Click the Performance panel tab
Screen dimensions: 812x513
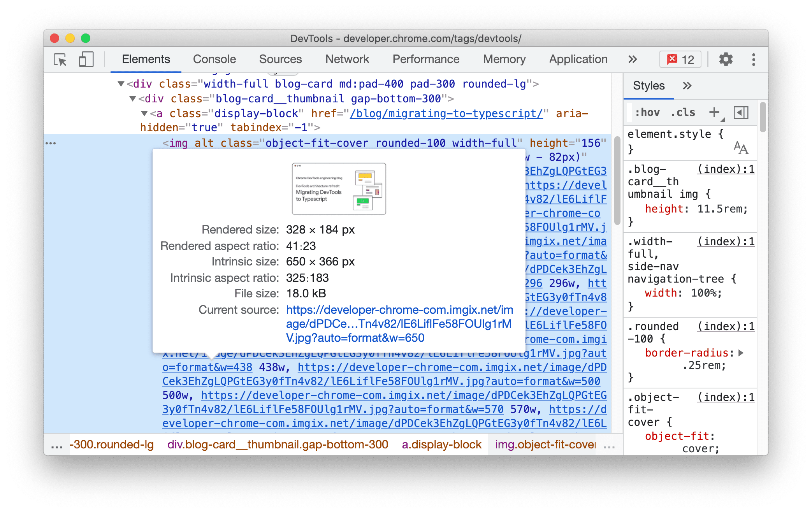tap(425, 59)
